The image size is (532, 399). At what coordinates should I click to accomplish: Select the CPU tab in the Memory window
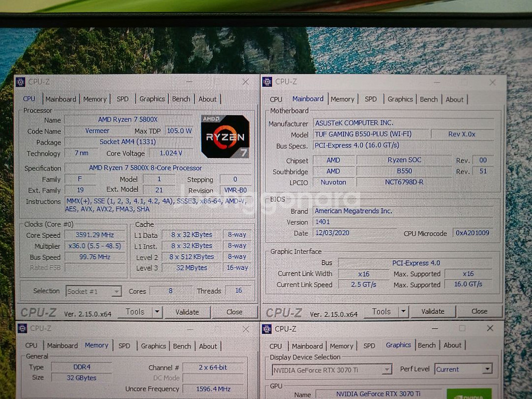tap(31, 345)
